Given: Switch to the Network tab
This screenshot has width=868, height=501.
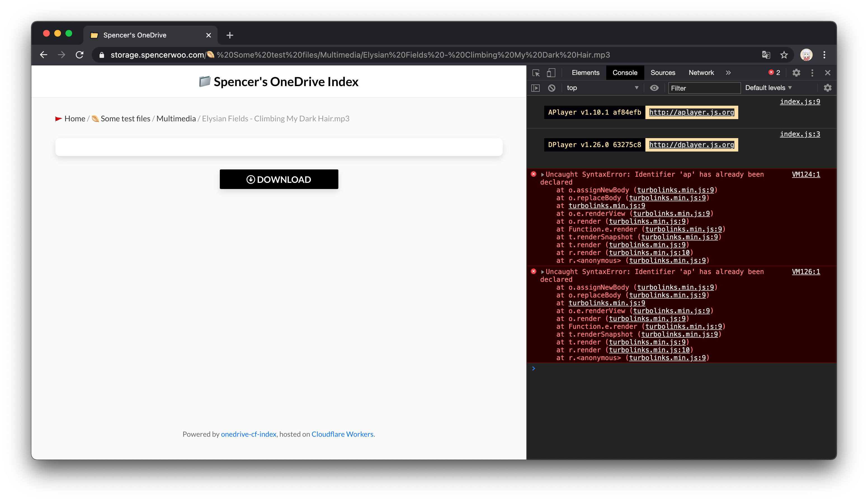Looking at the screenshot, I should (701, 73).
